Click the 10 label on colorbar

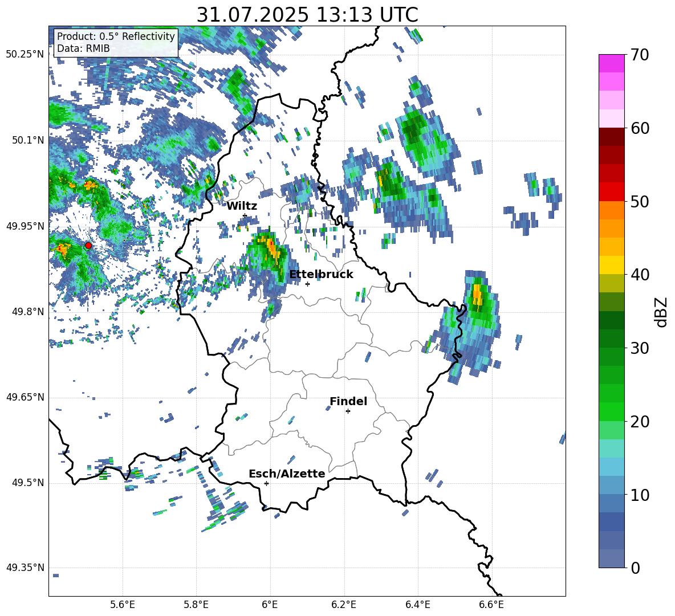(x=640, y=495)
